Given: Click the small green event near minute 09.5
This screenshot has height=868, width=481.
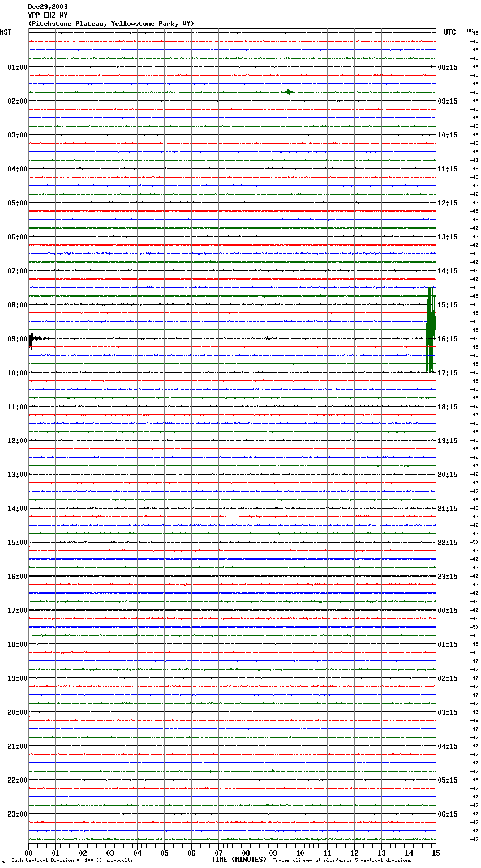Looking at the screenshot, I should point(289,92).
